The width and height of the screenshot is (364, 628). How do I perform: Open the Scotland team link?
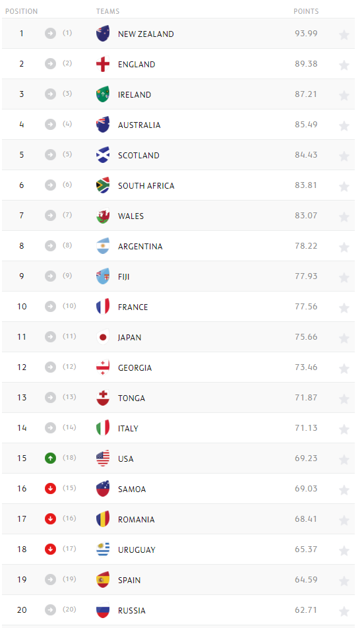(138, 156)
